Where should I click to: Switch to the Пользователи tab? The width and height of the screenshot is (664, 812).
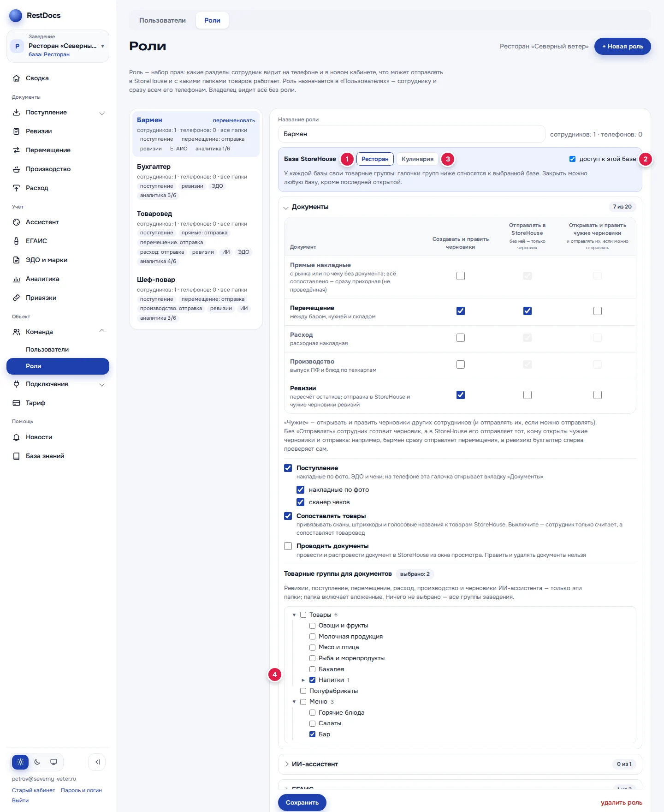(x=162, y=20)
